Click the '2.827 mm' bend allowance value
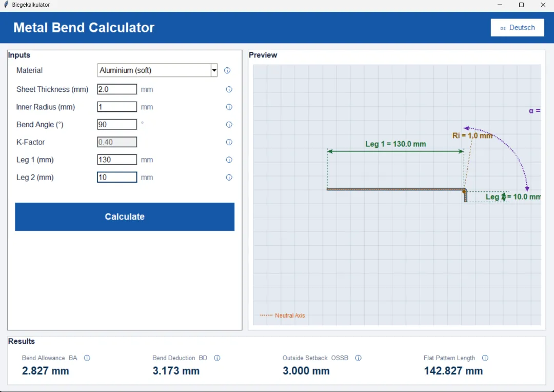 [46, 371]
